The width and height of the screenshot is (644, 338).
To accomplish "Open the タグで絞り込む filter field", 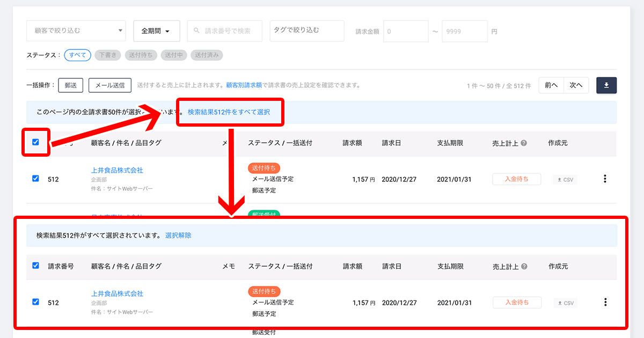I will click(307, 31).
